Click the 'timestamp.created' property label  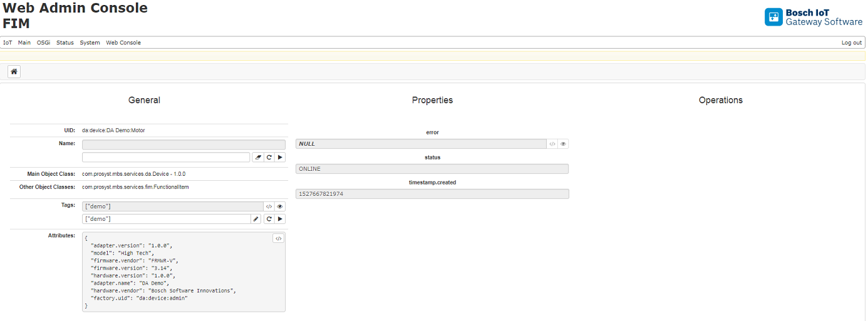[x=432, y=182]
